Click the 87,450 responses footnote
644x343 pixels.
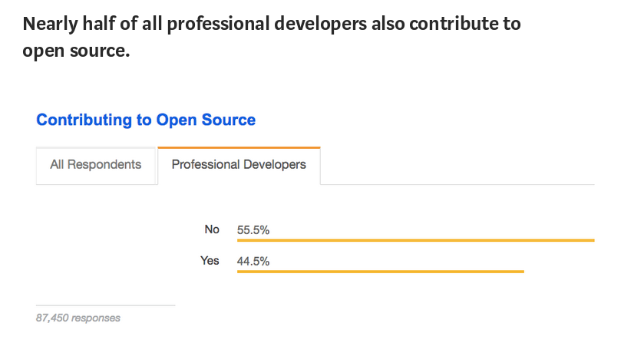coord(78,318)
